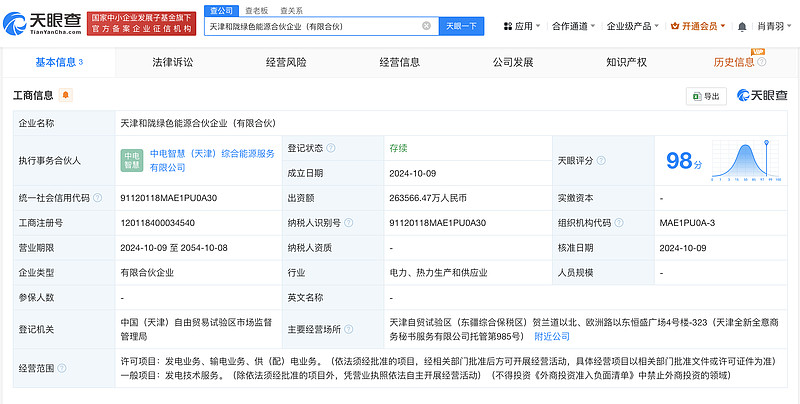
Task: Select the 公司发展 tab
Action: [513, 62]
